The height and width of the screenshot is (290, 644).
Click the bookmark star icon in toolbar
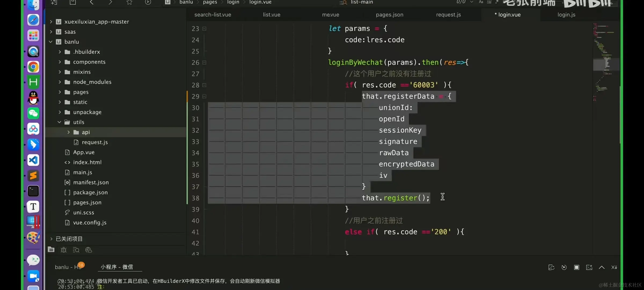coord(129,2)
